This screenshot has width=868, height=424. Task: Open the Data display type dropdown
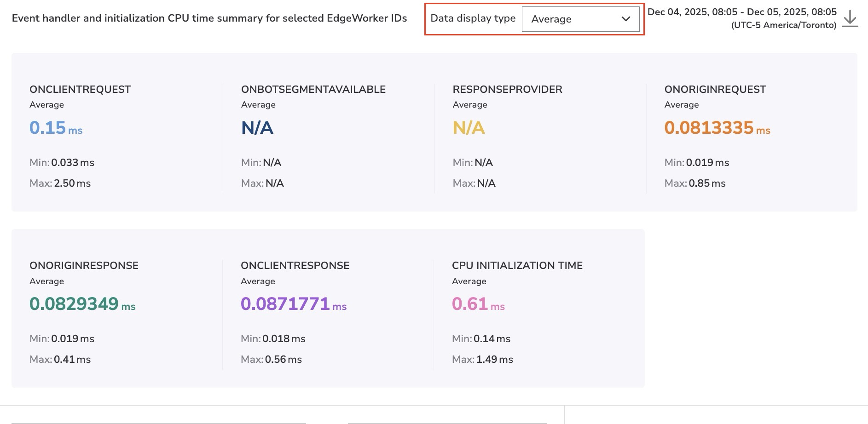(580, 19)
